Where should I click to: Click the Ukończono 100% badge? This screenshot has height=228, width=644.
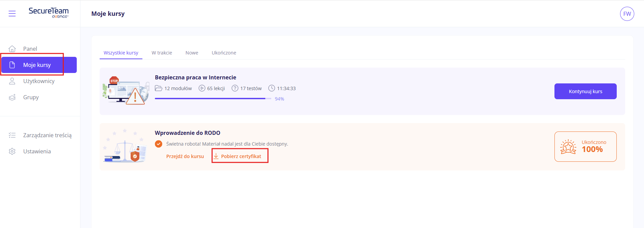[x=585, y=147]
